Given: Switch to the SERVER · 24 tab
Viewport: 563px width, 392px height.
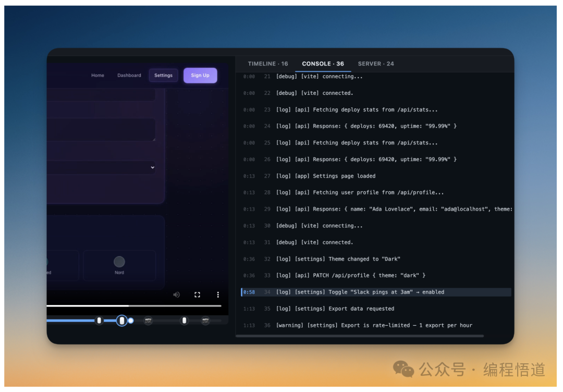Looking at the screenshot, I should [x=376, y=64].
